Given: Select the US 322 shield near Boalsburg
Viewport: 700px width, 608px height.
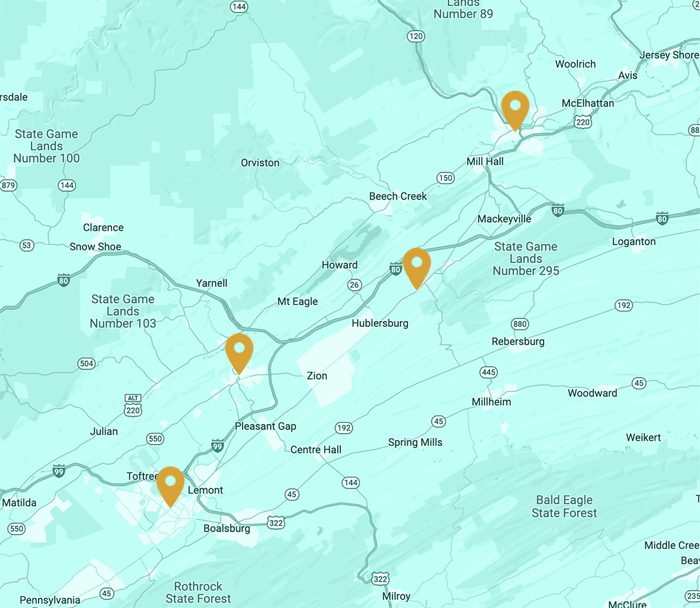Looking at the screenshot, I should (276, 522).
